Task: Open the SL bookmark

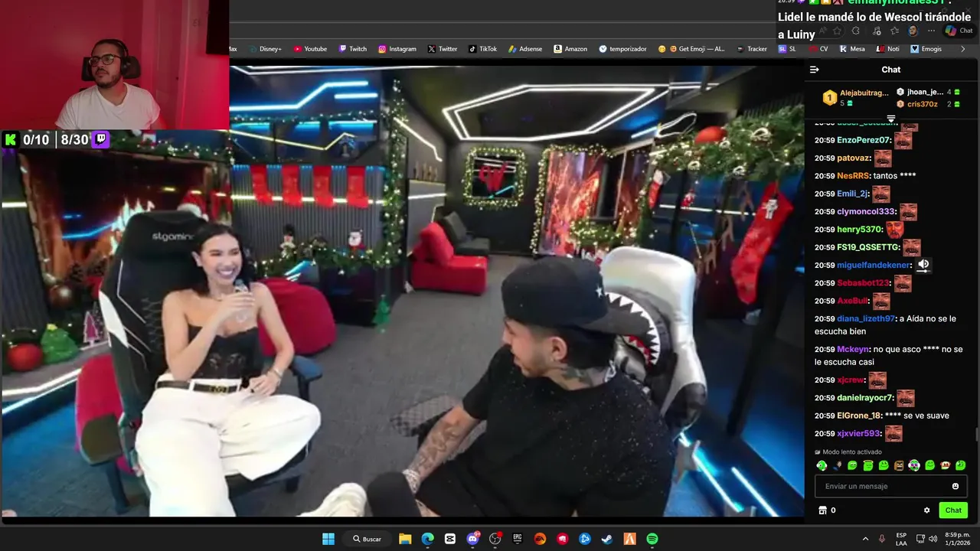Action: [x=787, y=49]
